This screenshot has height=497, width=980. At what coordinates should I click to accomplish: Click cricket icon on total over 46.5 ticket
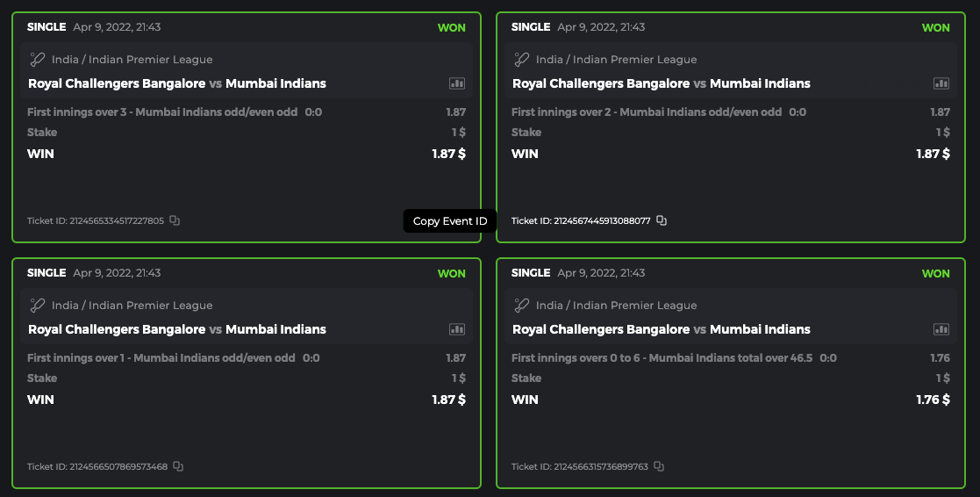(521, 306)
